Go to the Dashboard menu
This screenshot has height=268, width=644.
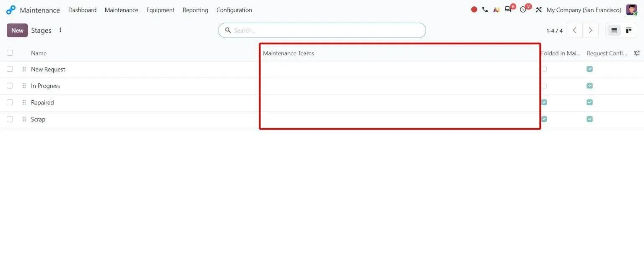82,10
